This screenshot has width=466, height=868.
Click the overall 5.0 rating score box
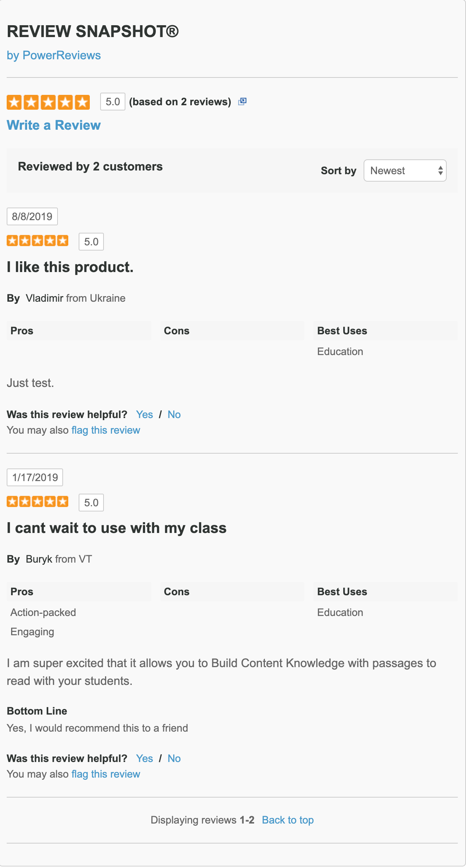pyautogui.click(x=113, y=102)
